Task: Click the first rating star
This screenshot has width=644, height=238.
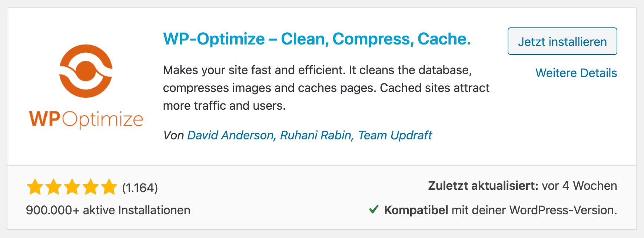Action: 35,187
